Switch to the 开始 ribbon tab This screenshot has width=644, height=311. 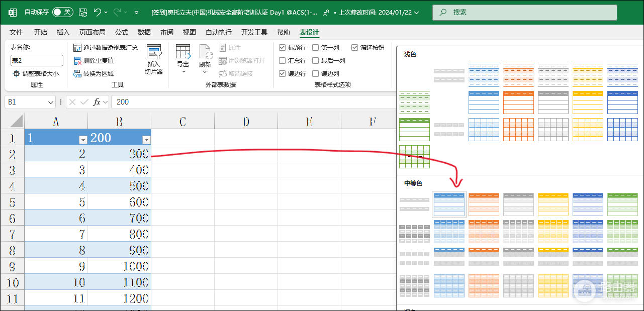41,32
